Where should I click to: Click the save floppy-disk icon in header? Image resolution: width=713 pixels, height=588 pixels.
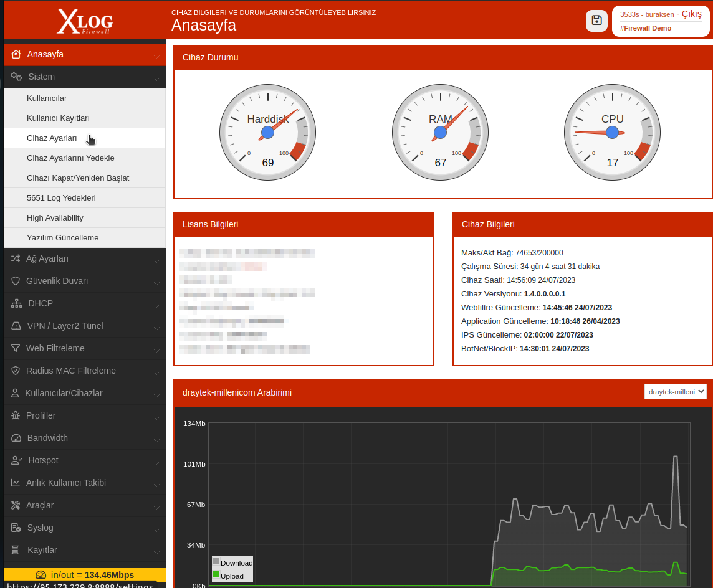point(596,21)
